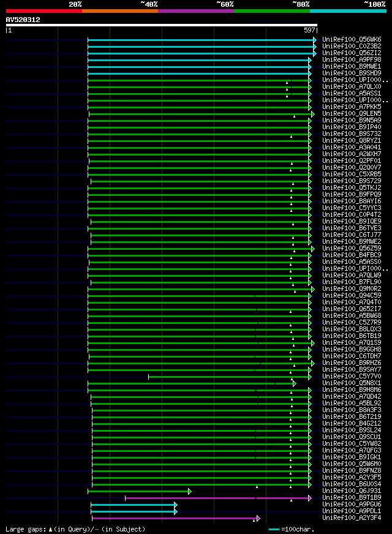Click the UniRef100_A7QLX0 label
Image resolution: width=392 pixels, height=534 pixels.
[352, 87]
